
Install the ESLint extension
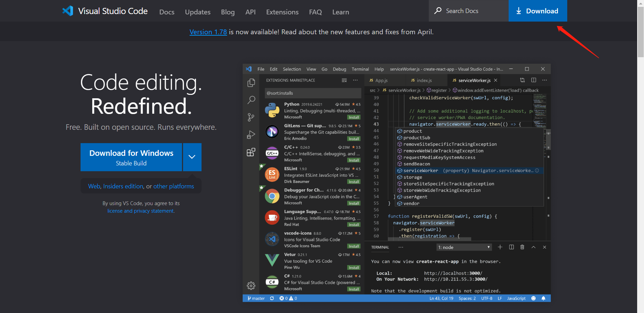tap(354, 182)
